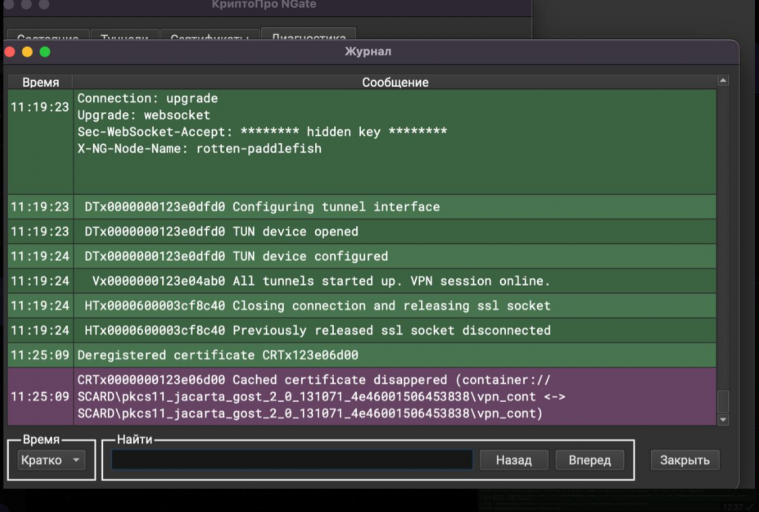Screen dimensions: 759x512
Task: Click the 11:19:23 timestamp of TUN device opened
Action: pyautogui.click(x=40, y=232)
